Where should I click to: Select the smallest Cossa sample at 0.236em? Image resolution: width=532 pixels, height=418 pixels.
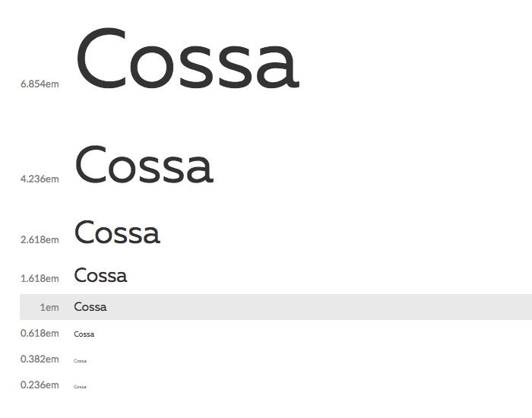[80, 386]
